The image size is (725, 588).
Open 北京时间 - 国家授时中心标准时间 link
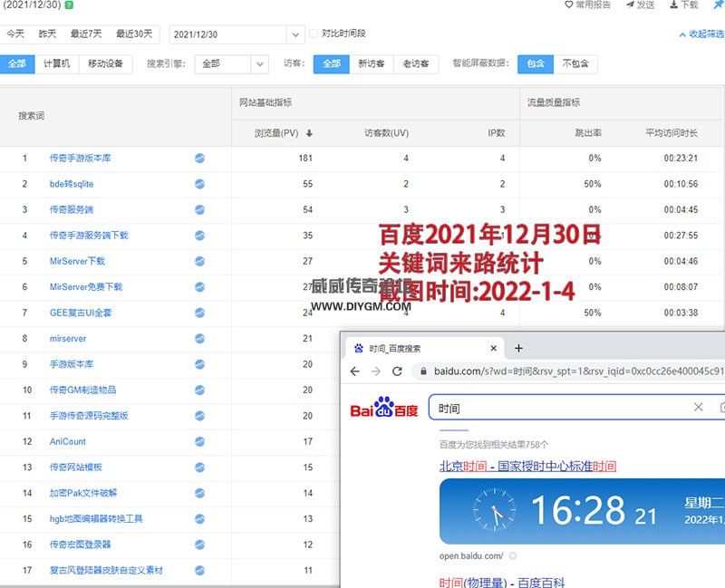point(527,466)
